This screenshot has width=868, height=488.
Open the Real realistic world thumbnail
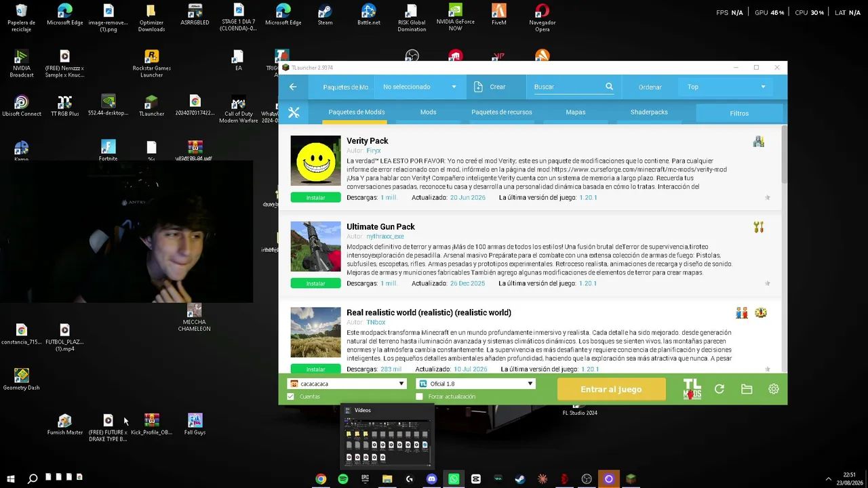tap(316, 332)
